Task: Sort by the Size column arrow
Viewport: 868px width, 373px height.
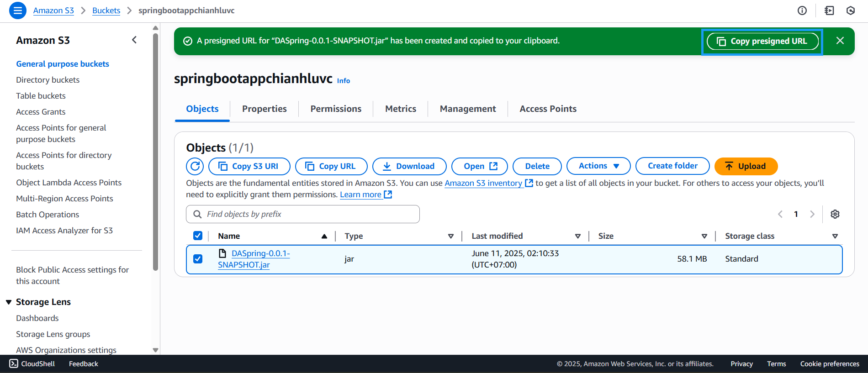Action: (x=704, y=236)
